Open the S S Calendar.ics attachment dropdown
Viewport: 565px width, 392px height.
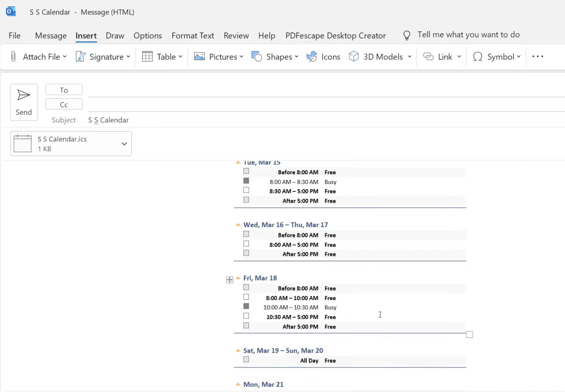124,144
